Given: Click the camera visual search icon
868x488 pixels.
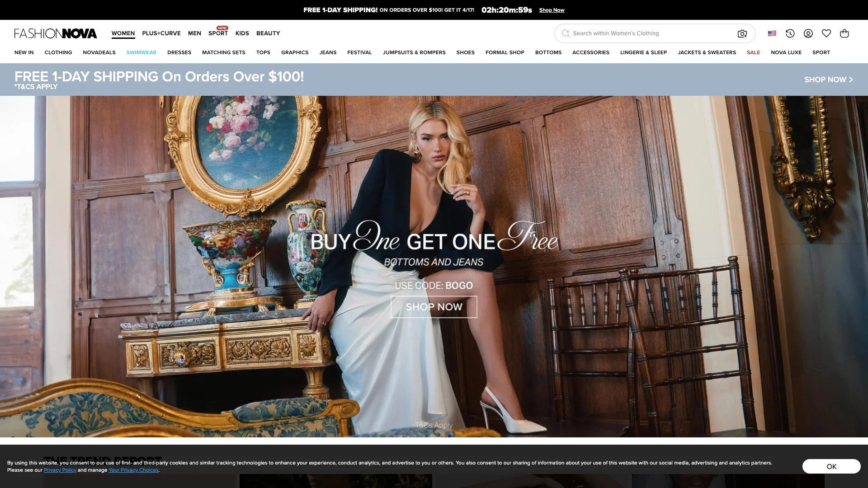Looking at the screenshot, I should click(x=742, y=33).
